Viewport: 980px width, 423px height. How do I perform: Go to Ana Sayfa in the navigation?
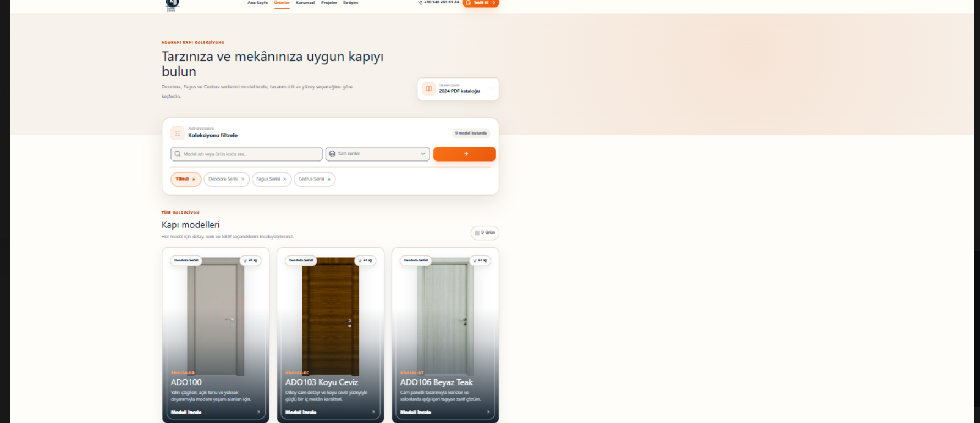[x=257, y=3]
